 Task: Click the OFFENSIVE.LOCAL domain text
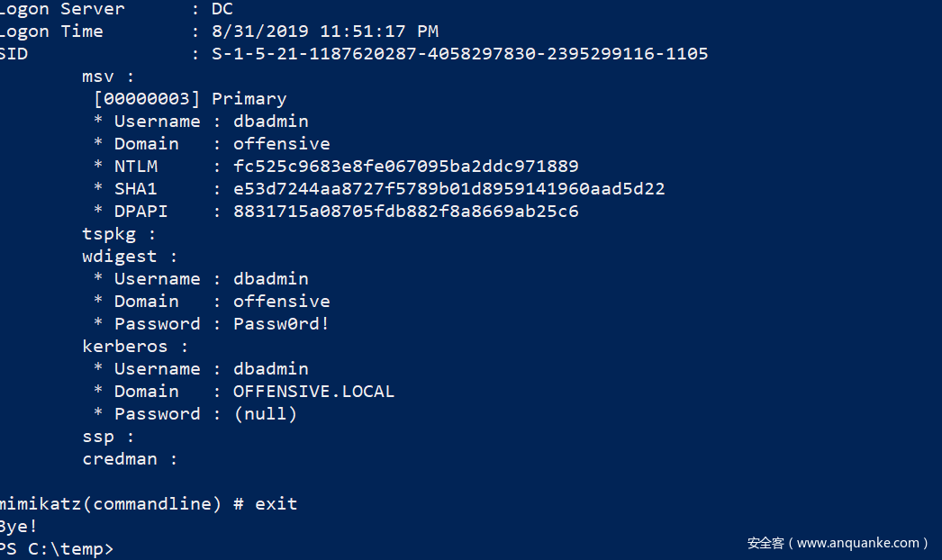[x=313, y=392]
